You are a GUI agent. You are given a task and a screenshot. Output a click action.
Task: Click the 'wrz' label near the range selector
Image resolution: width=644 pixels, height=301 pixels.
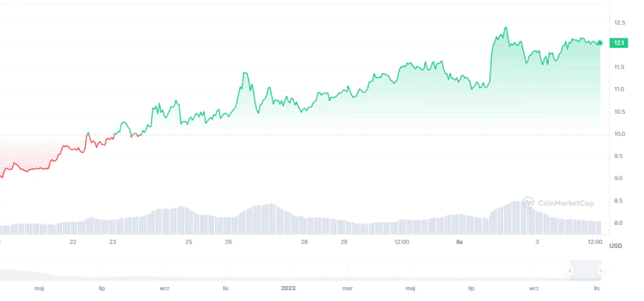[534, 288]
